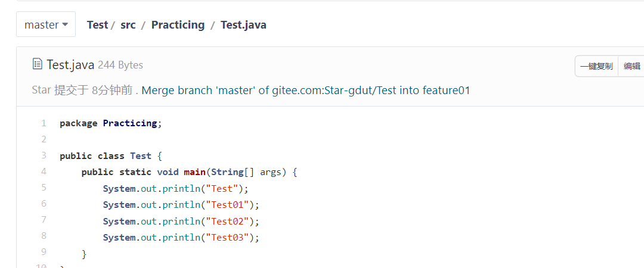644x268 pixels.
Task: Select line number 1
Action: 44,123
